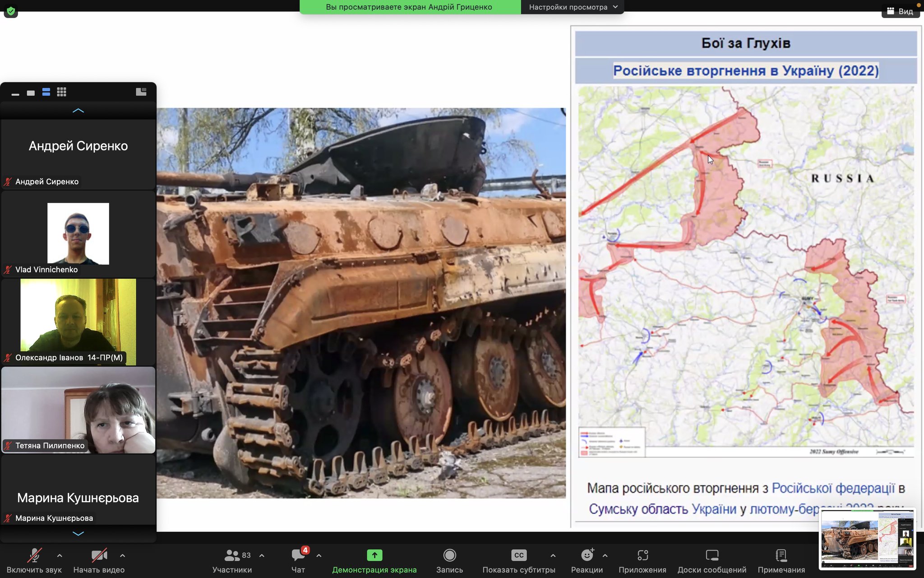
Task: Expand audio options arrow beside microphone
Action: [x=60, y=555]
